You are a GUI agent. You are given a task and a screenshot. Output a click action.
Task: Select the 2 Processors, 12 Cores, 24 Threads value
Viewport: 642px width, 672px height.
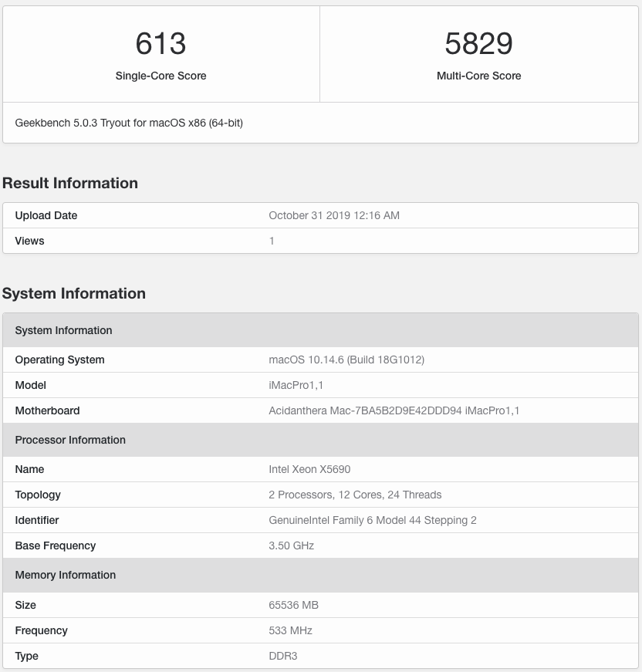click(x=355, y=495)
